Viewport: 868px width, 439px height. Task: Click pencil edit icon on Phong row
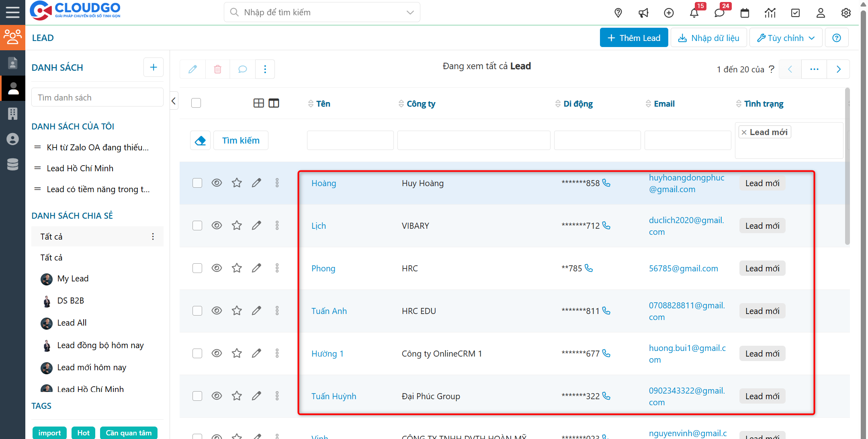click(256, 268)
